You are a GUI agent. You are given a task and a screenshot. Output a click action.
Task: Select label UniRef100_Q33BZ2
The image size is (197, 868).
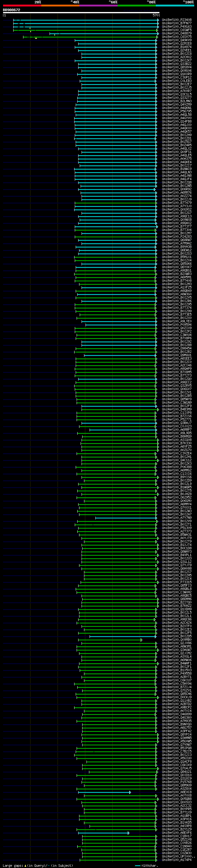coord(177,64)
